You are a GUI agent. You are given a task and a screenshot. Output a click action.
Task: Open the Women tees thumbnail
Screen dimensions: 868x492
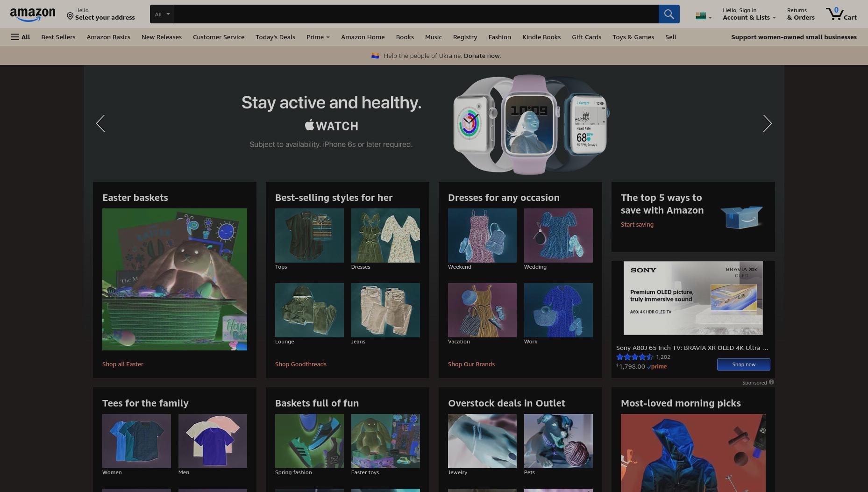[136, 441]
